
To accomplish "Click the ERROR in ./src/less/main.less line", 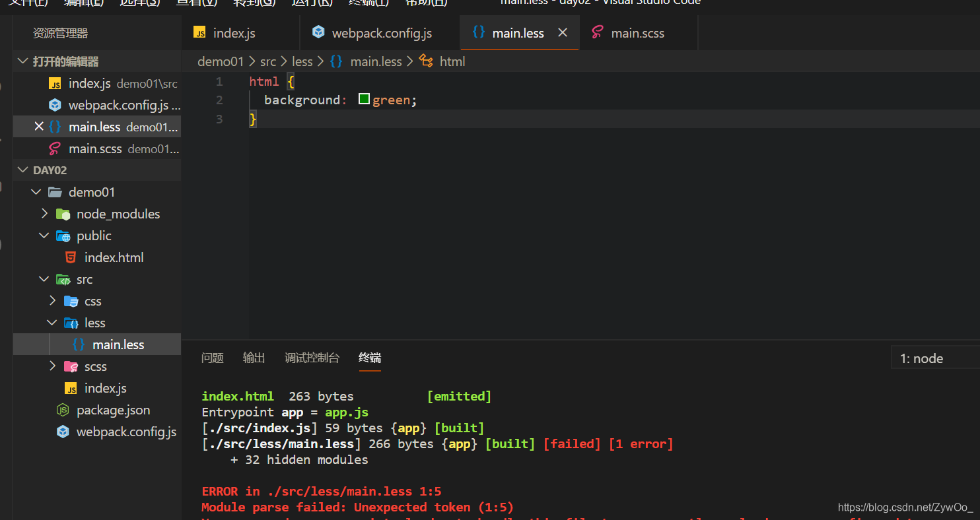I will 322,491.
